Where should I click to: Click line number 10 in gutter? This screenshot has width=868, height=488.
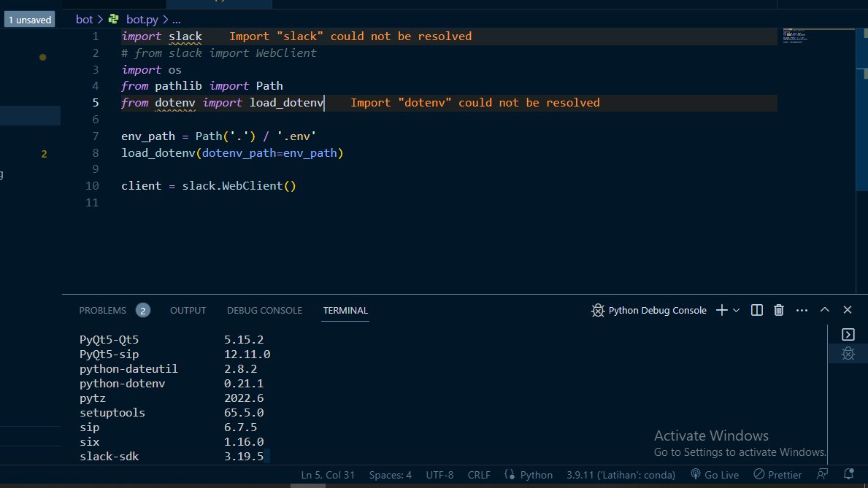click(x=93, y=186)
